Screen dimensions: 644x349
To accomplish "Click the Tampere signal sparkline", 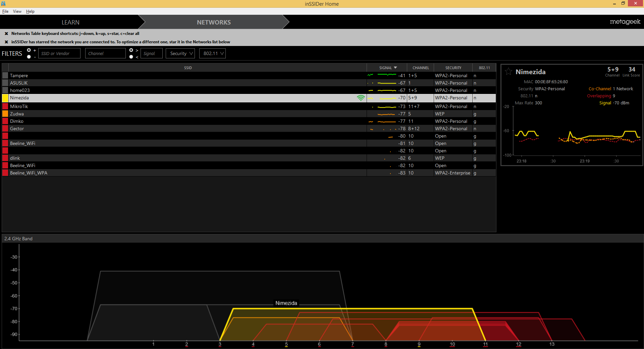I will (382, 75).
